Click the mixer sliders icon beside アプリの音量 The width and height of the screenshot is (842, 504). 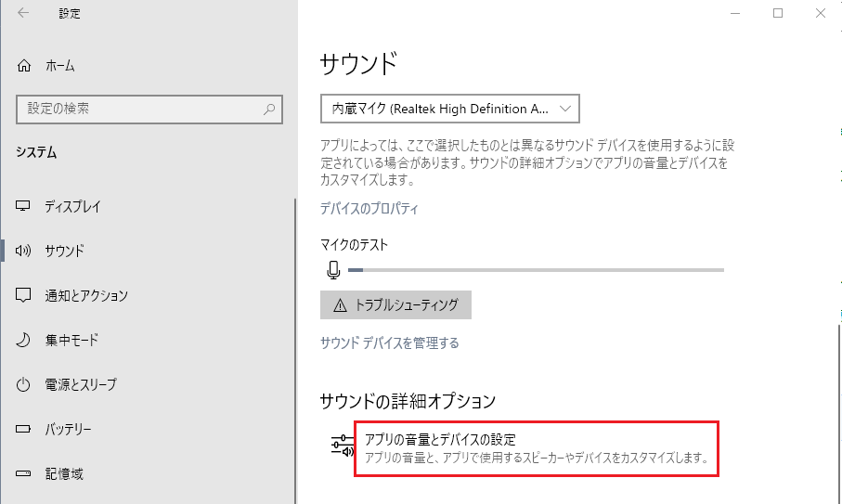coord(342,446)
